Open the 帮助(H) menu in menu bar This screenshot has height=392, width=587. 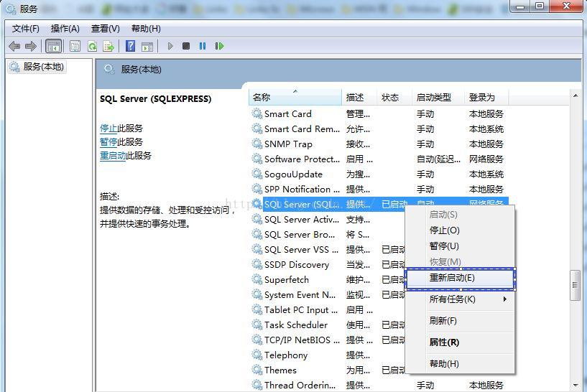146,29
